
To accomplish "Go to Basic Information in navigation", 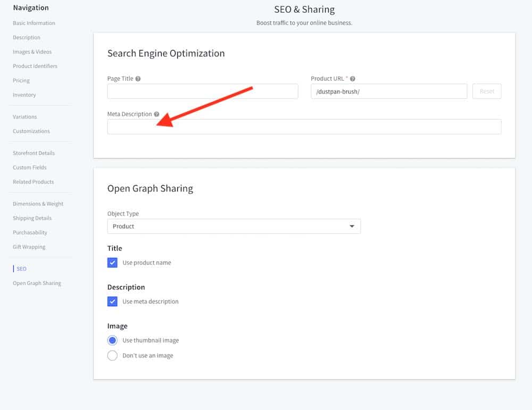I will pos(34,23).
